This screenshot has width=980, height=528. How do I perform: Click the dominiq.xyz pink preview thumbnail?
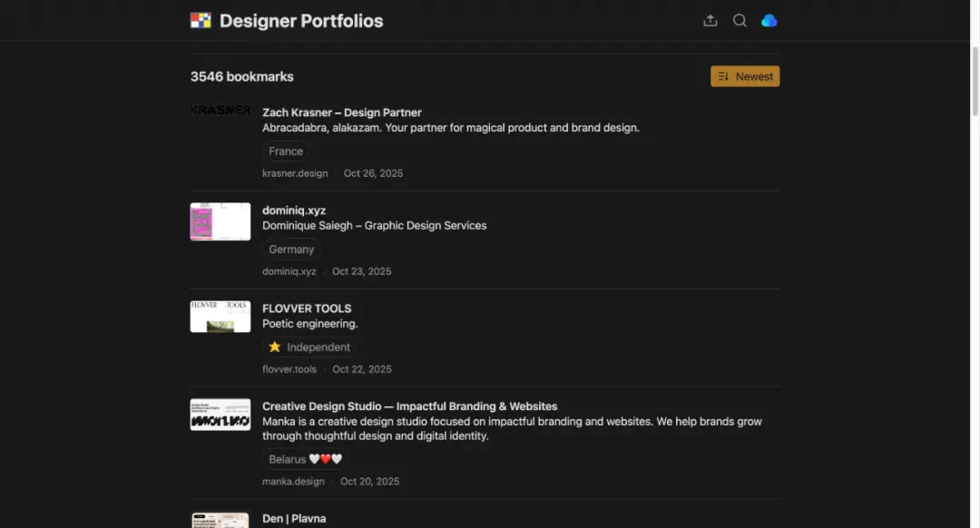[x=220, y=221]
